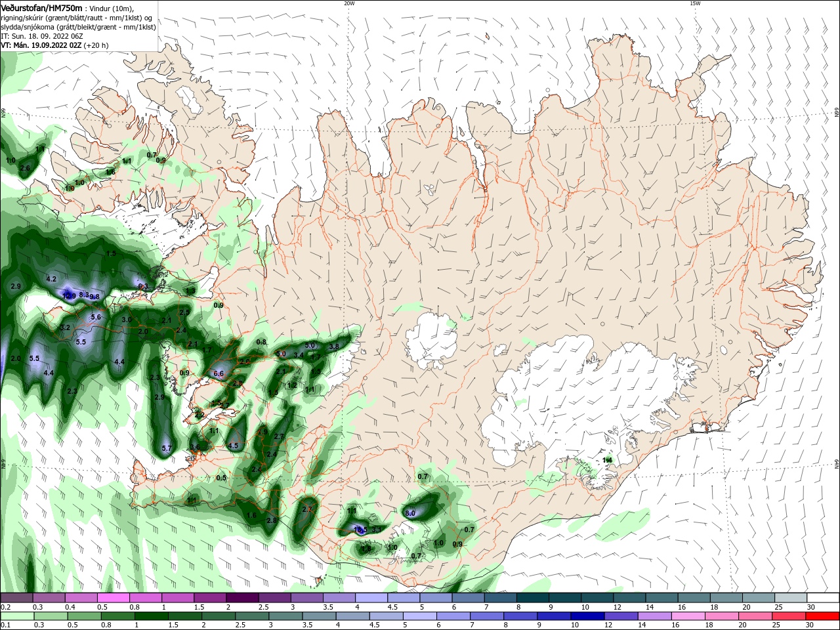
Task: Click the 3.2 precipitation value on the map
Action: pos(64,327)
